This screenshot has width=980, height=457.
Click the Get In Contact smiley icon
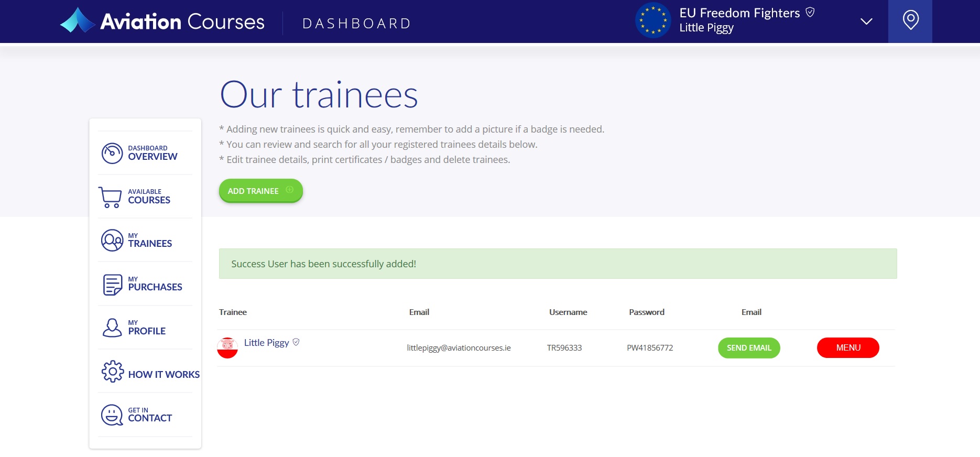[112, 415]
